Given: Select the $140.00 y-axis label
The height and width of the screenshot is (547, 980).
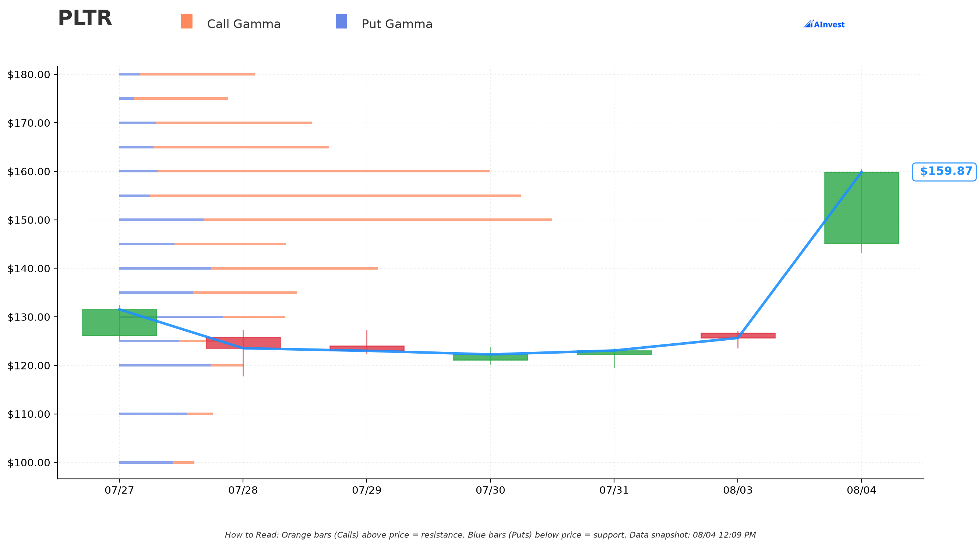Looking at the screenshot, I should tap(29, 269).
